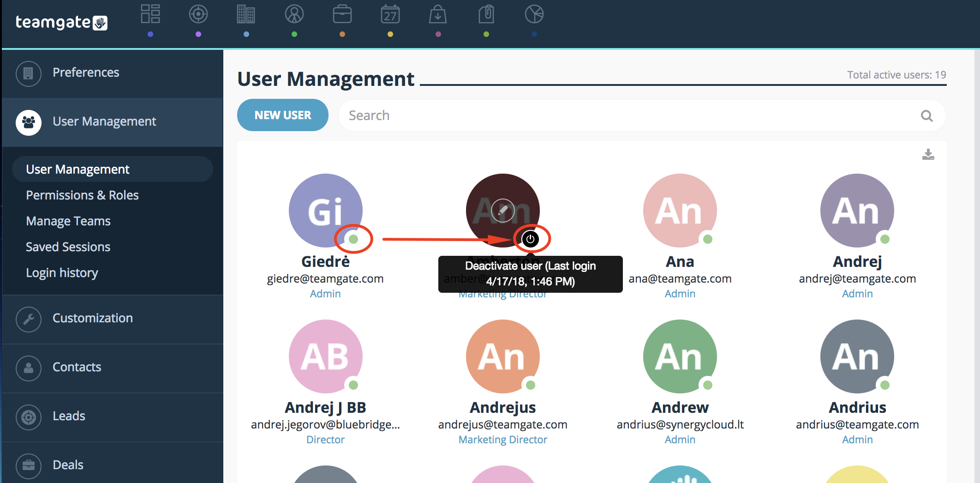Screen dimensions: 980x483
Task: Open the Preferences section
Action: tap(113, 73)
